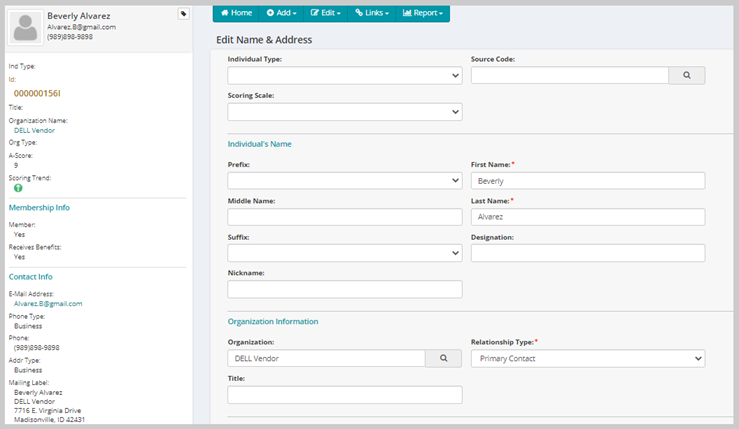The width and height of the screenshot is (739, 429).
Task: Expand the Individual Type dropdown
Action: [x=345, y=75]
